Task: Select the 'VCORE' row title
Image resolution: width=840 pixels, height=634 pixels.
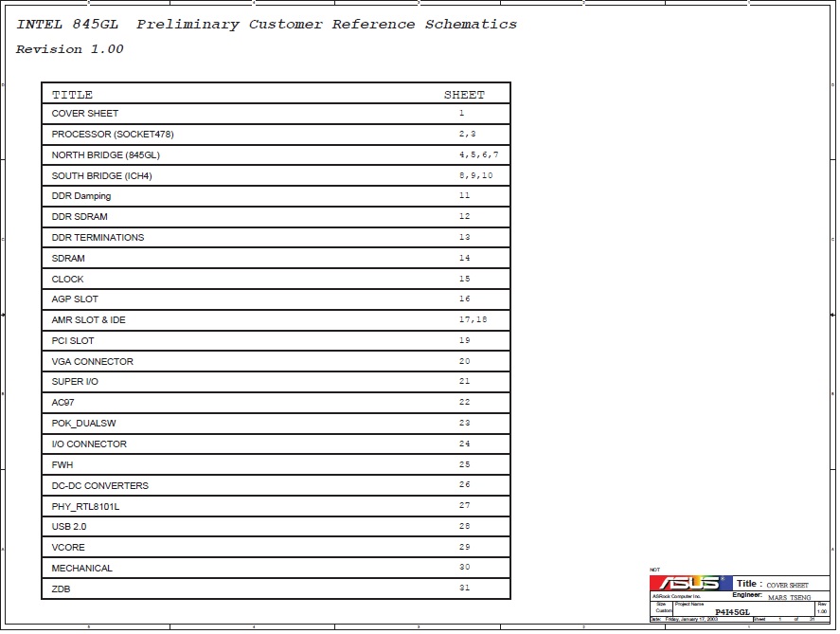Action: (68, 548)
